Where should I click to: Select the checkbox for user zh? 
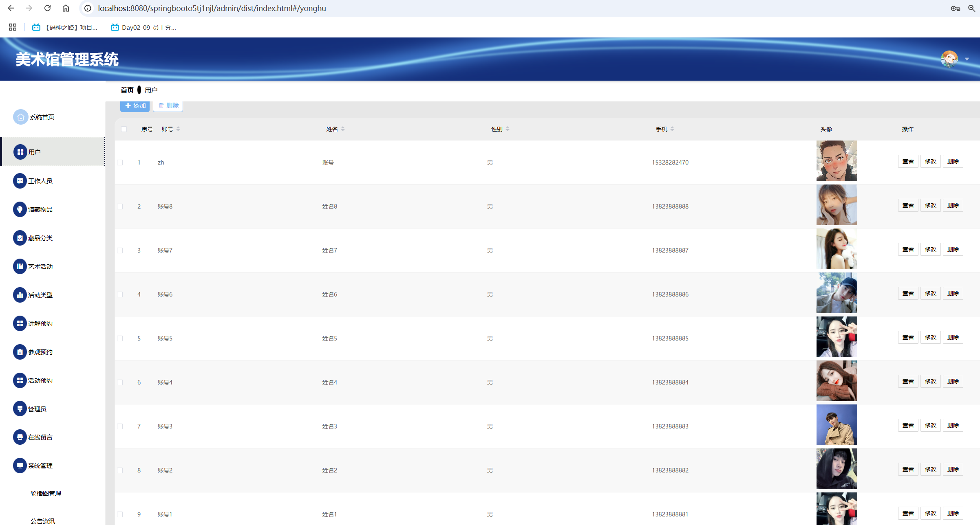120,163
